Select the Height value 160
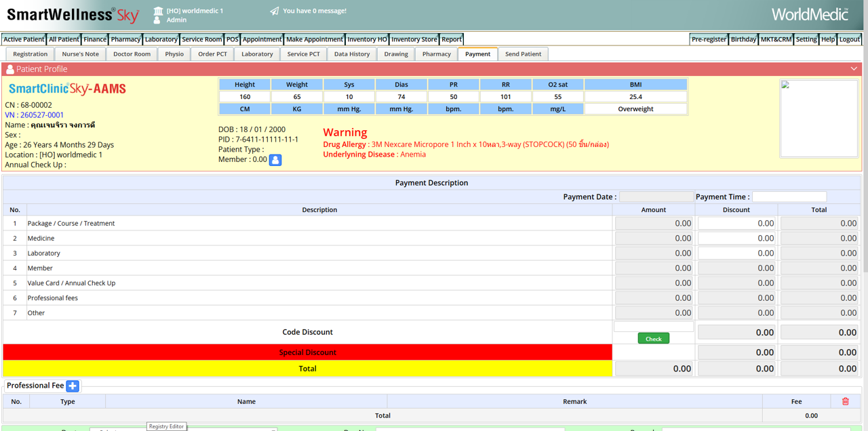This screenshot has width=868, height=431. tap(245, 97)
